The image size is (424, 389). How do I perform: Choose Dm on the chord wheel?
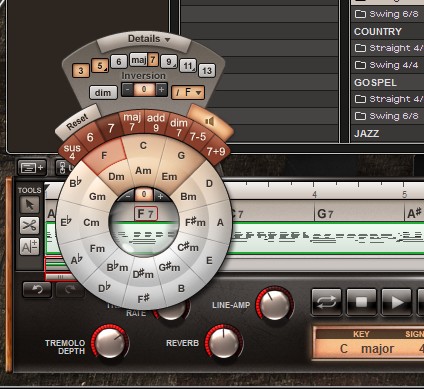pos(116,176)
